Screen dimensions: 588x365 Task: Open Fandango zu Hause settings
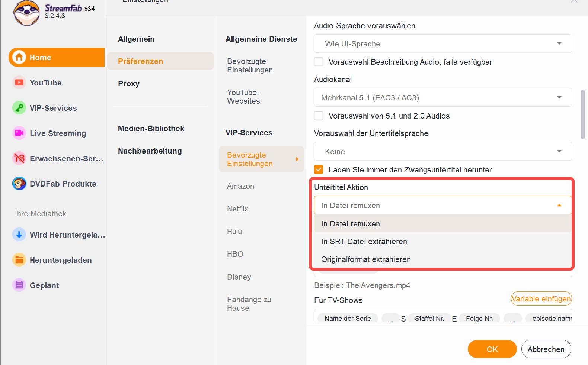pos(249,304)
